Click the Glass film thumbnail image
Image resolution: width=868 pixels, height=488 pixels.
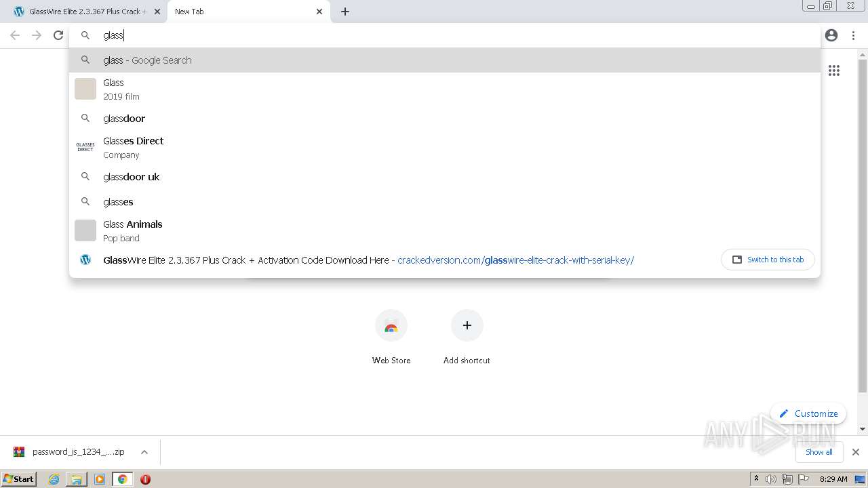click(x=85, y=89)
